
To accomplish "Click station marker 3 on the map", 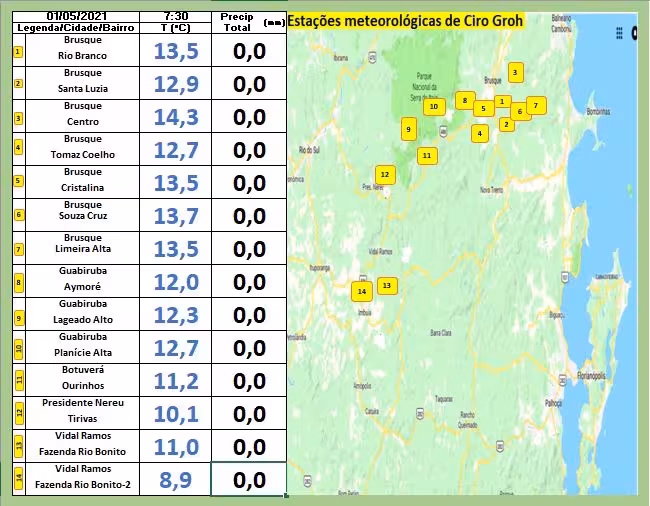I will coord(514,72).
